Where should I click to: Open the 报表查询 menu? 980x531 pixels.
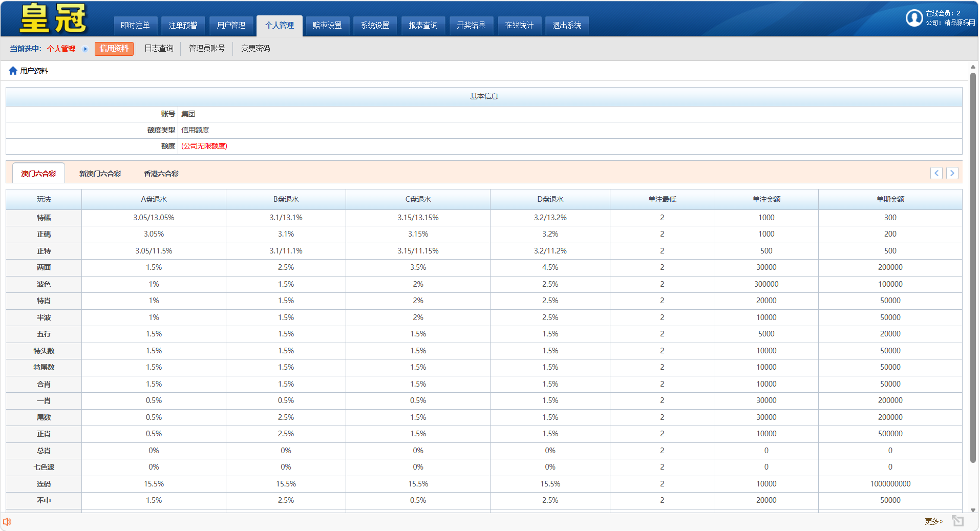(x=423, y=26)
